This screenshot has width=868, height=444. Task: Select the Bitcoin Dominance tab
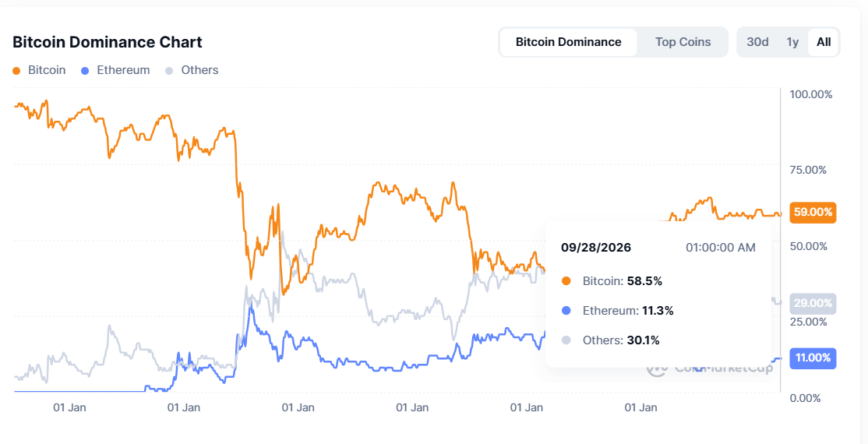coord(568,42)
